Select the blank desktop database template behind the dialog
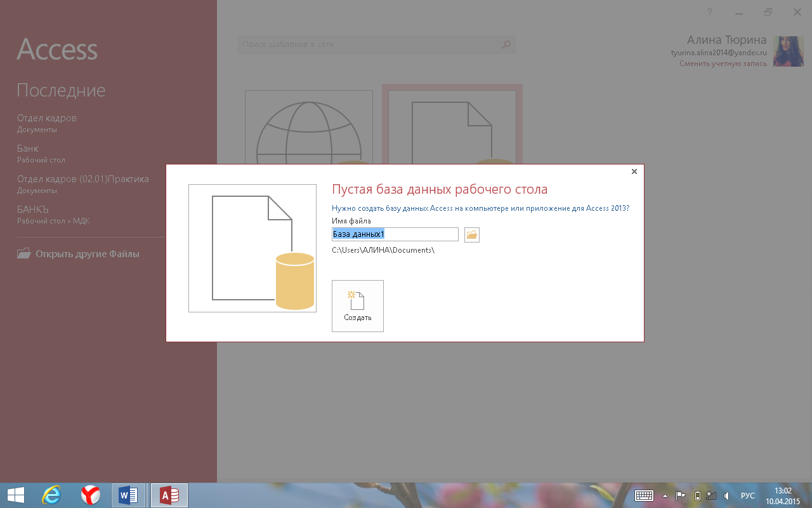 452,124
